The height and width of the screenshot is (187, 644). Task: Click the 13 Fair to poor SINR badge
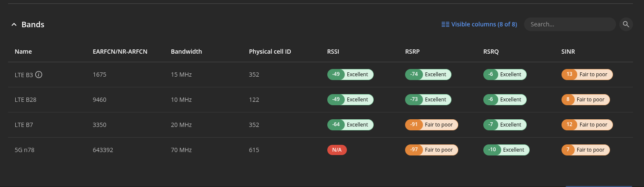(x=587, y=75)
